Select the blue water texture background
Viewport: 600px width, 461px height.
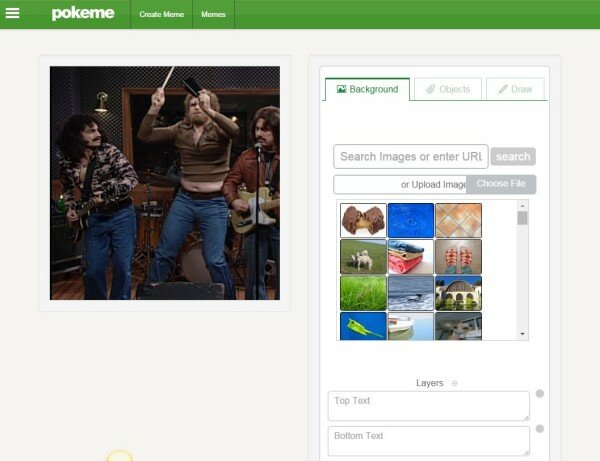pos(410,220)
